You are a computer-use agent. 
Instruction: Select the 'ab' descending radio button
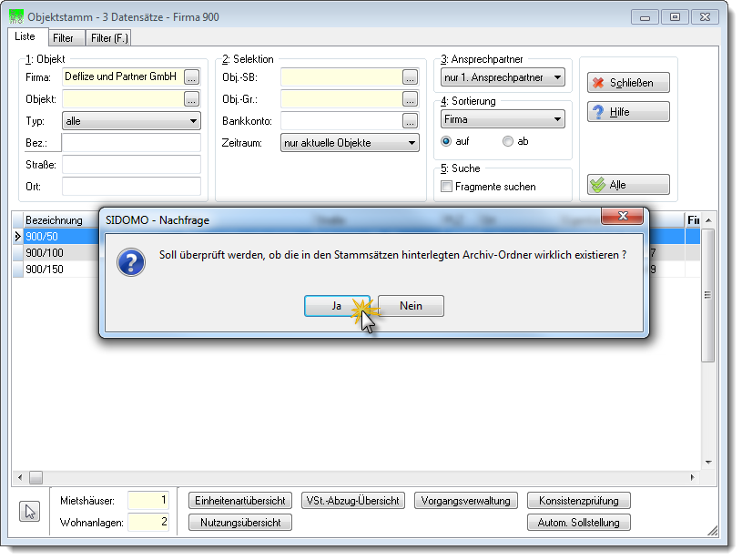508,141
